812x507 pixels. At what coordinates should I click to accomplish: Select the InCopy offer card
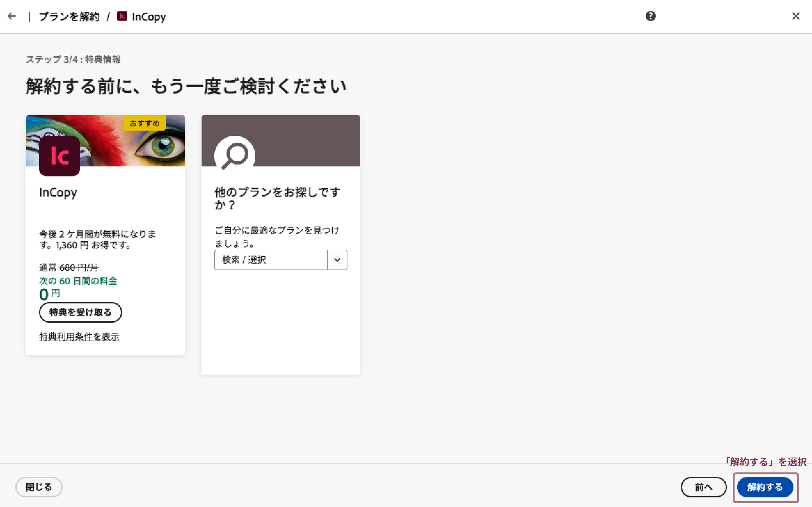[105, 235]
